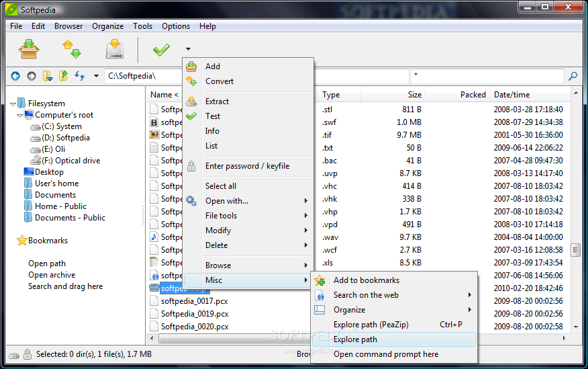This screenshot has width=588, height=369.
Task: Expand the Open with... submenu
Action: point(248,201)
